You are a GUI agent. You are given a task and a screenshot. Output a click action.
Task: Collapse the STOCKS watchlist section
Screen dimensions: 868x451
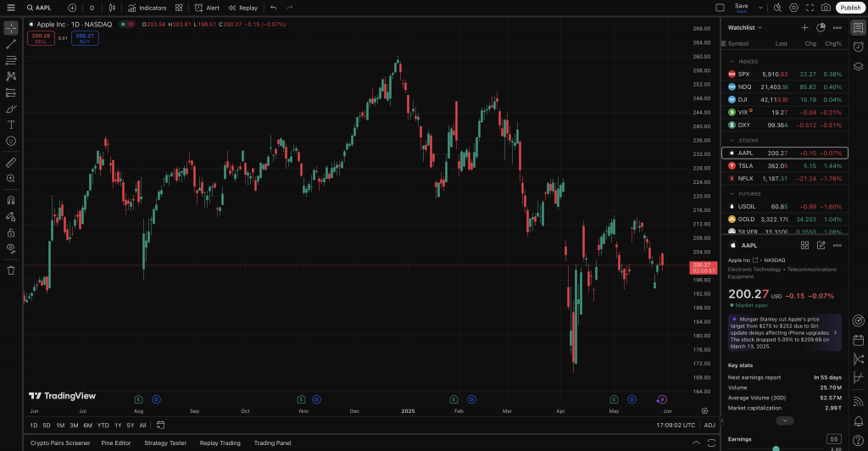click(x=732, y=141)
